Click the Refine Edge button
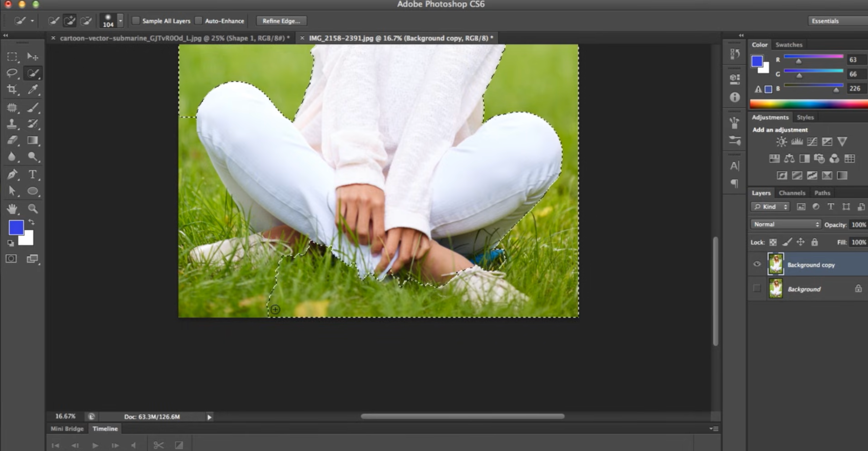 tap(281, 21)
